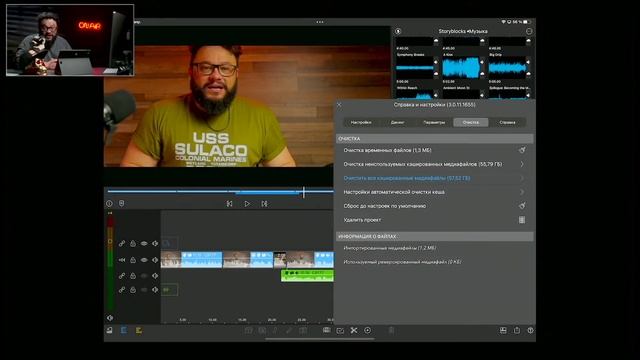Toggle link on the top video track
This screenshot has height=360, width=640.
coord(122,243)
